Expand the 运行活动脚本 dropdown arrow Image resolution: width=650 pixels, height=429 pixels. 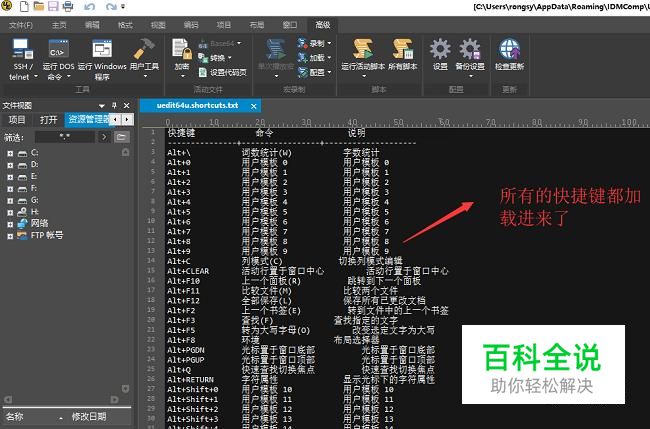[364, 76]
